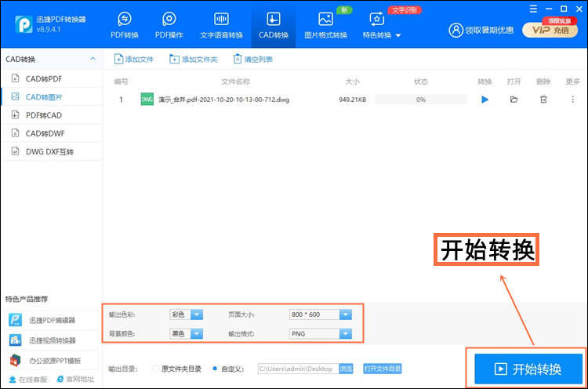This screenshot has height=389, width=588.
Task: Select CAD转DWF in sidebar
Action: point(52,133)
